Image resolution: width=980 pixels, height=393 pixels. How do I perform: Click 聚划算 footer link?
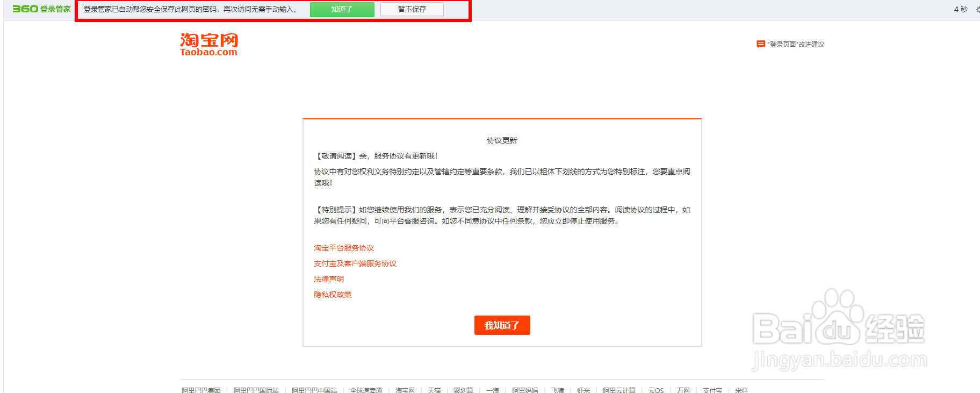tap(464, 390)
